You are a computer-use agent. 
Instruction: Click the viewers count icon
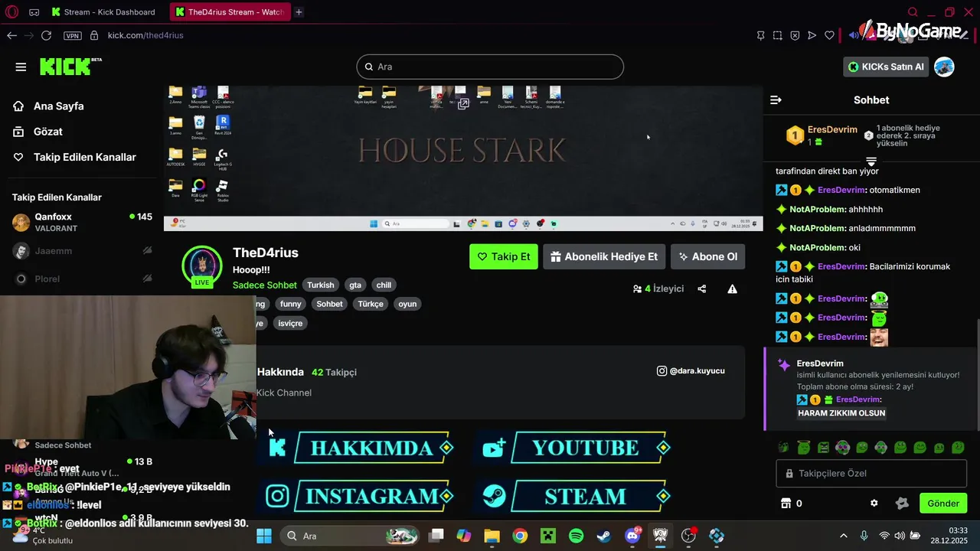(637, 289)
